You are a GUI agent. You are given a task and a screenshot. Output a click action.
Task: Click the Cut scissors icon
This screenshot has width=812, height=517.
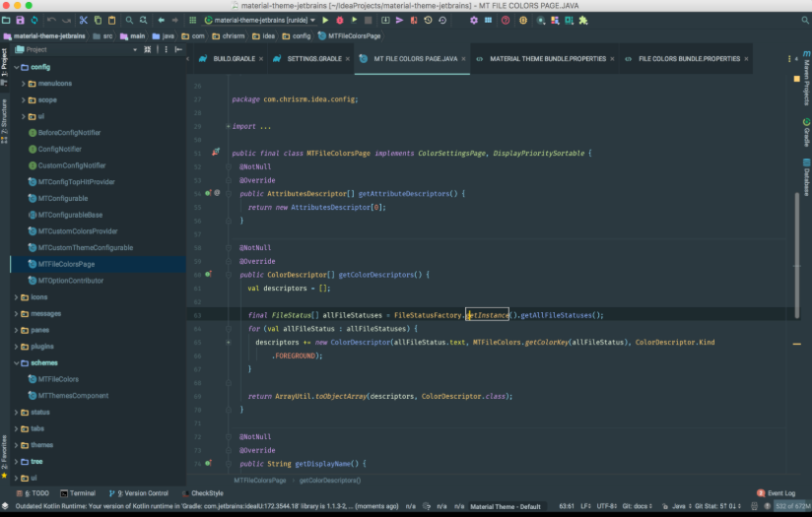(x=84, y=20)
